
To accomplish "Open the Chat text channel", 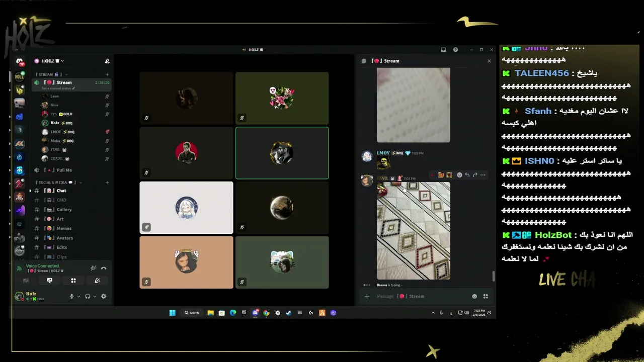I will tap(71, 191).
